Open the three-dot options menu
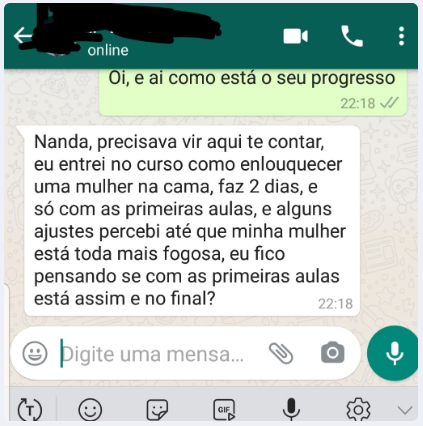The height and width of the screenshot is (426, 423). 401,36
